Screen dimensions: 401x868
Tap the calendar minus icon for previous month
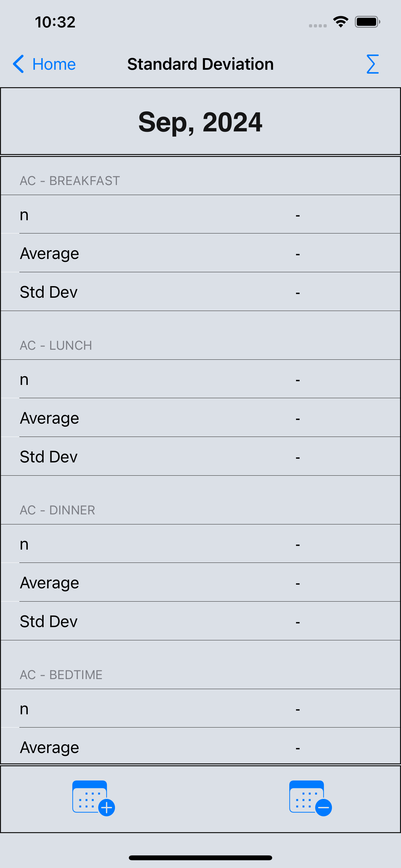click(x=310, y=798)
